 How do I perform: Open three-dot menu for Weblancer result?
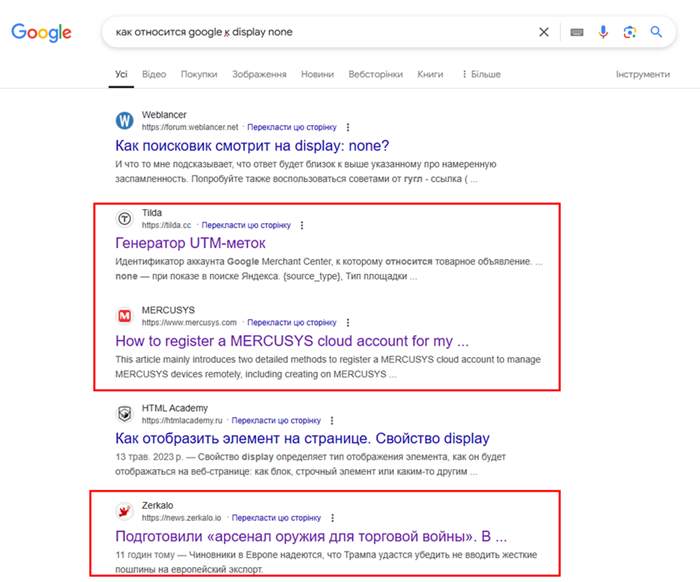pyautogui.click(x=348, y=127)
